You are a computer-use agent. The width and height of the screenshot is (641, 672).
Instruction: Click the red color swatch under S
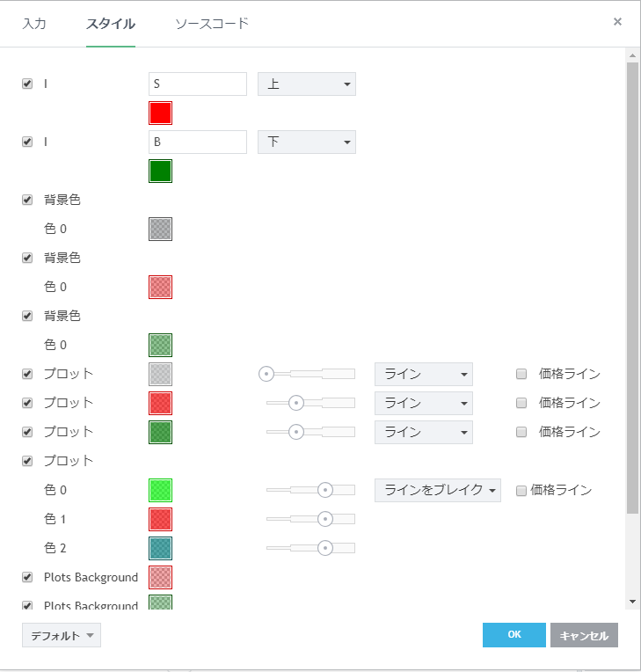[x=160, y=113]
